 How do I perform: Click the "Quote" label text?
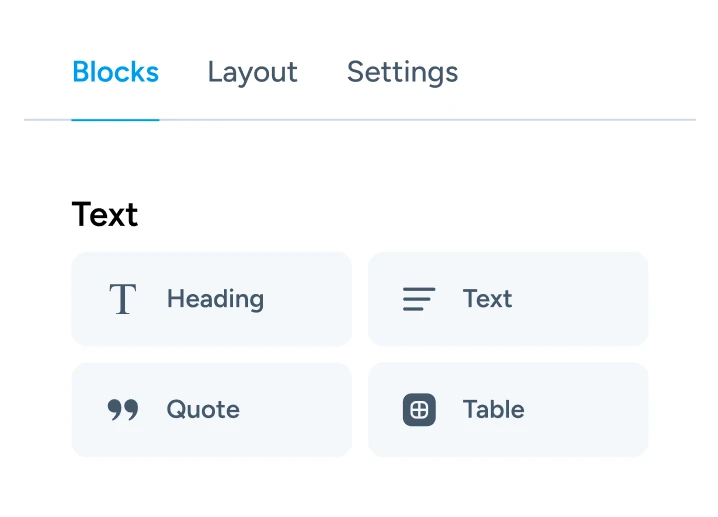pos(203,410)
